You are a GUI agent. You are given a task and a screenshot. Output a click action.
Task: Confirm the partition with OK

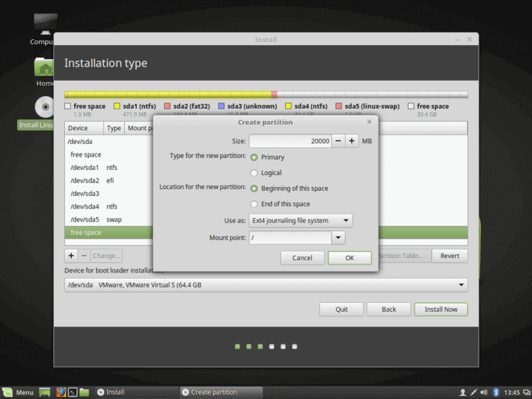[x=349, y=258]
